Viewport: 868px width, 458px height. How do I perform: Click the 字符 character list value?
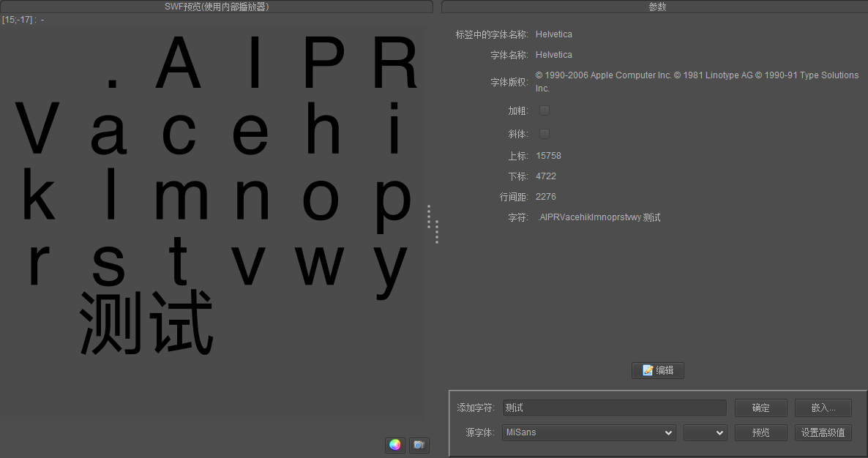coord(599,218)
